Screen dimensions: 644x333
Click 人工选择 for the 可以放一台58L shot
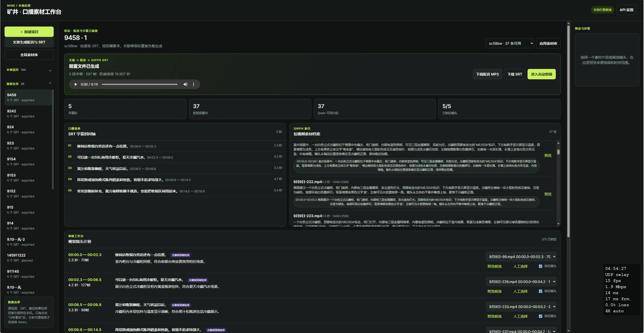click(x=520, y=291)
